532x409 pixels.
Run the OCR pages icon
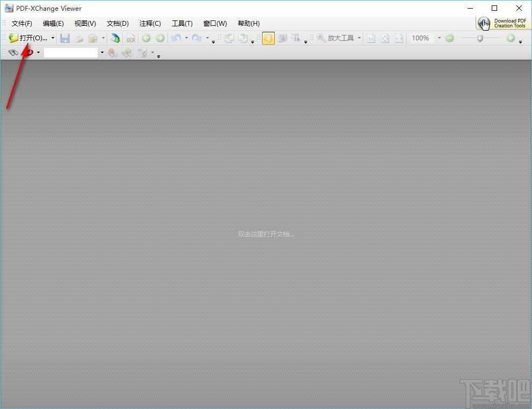130,38
